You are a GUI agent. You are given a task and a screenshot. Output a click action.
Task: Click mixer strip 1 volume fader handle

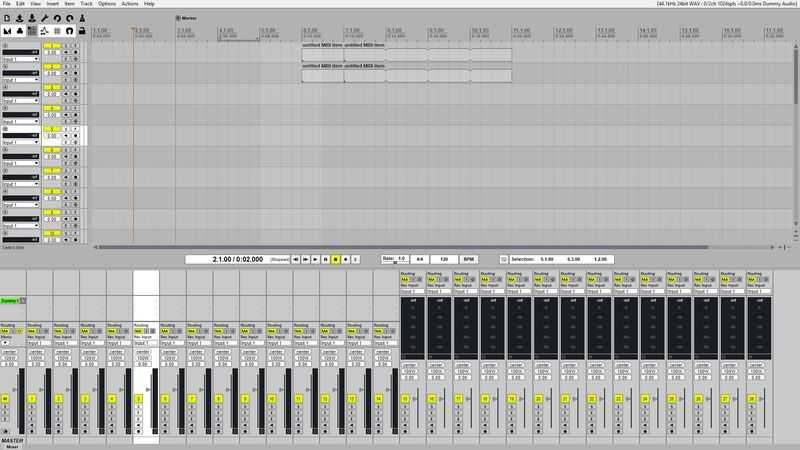(41, 389)
